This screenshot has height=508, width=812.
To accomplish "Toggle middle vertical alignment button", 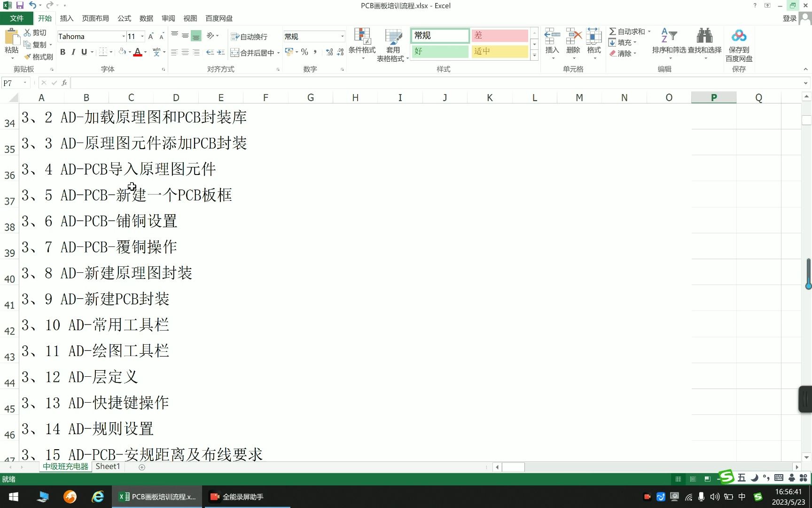I will [185, 36].
